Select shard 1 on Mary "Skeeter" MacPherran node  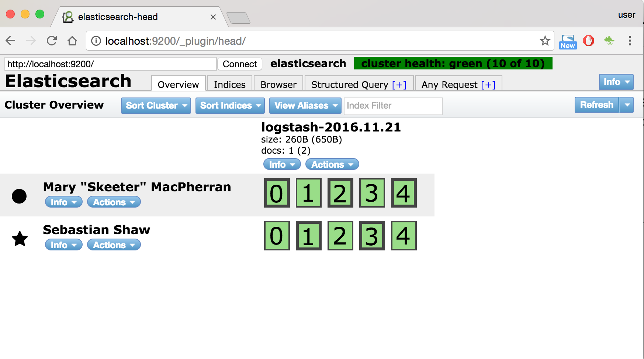point(309,193)
